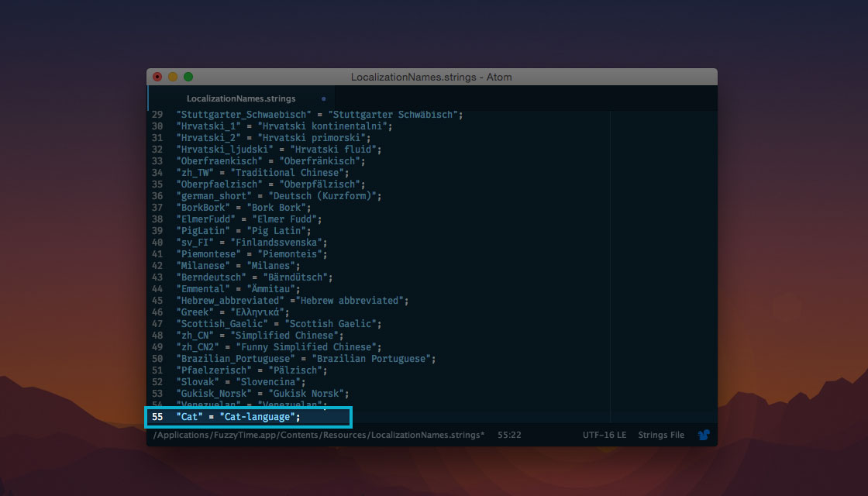Click the window title LocalizationNames.strings - Atom

pos(431,77)
